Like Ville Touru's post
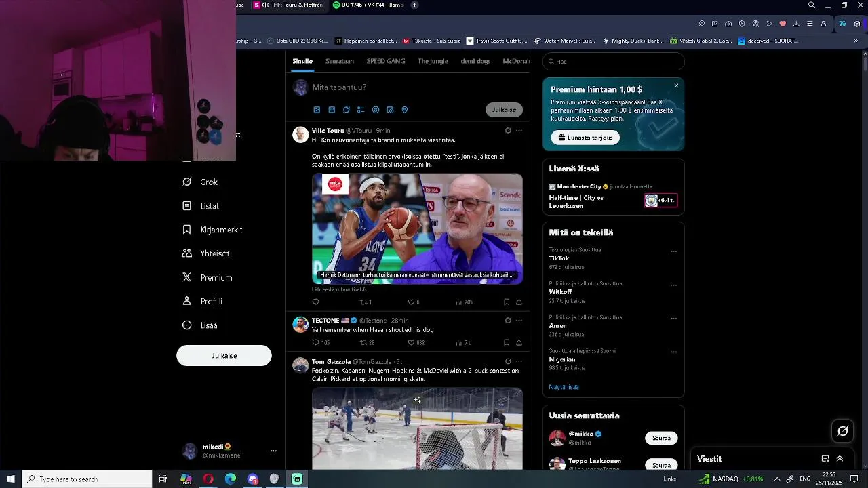 (411, 302)
